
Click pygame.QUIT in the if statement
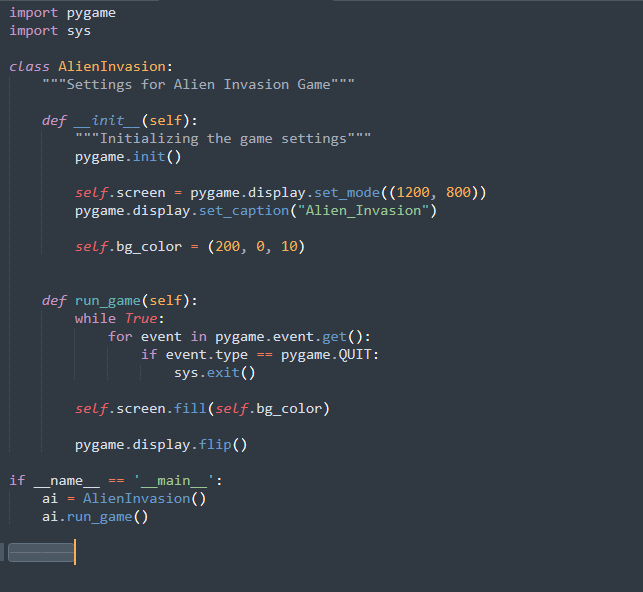tap(326, 355)
